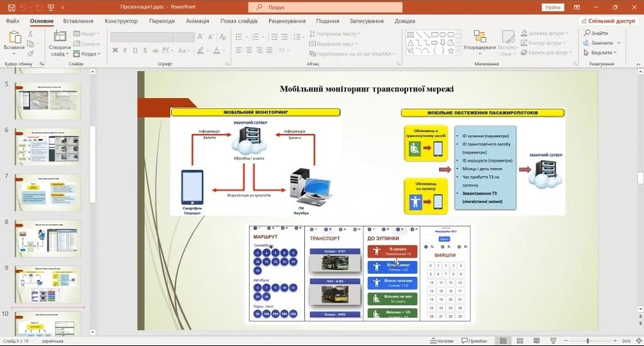Open reading view from the status bar

coord(536,341)
